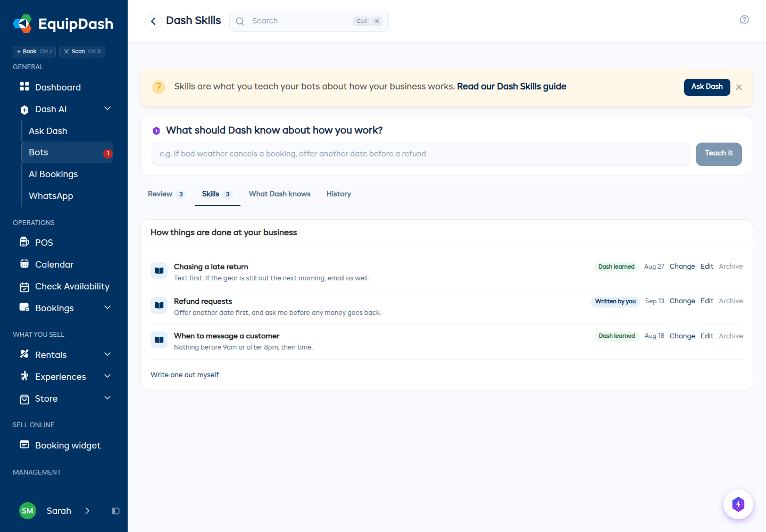Screen dimensions: 766x532
Task: Collapse the sidebar with the panel icon
Action: tap(115, 511)
